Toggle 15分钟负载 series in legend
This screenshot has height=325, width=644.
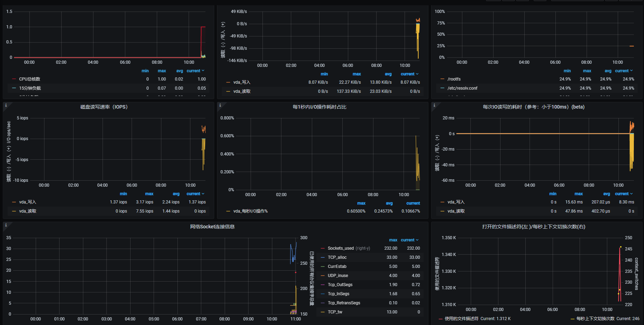[30, 88]
